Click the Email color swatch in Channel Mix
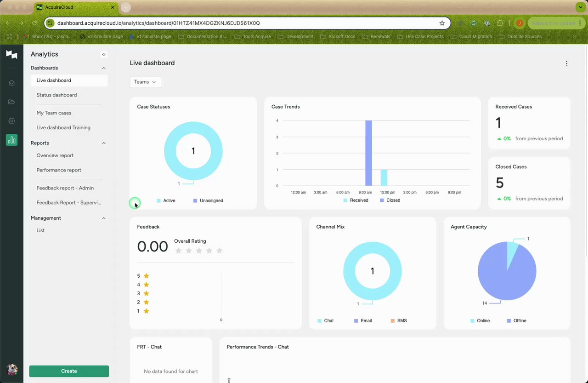Viewport: 588px width, 383px height. (356, 321)
